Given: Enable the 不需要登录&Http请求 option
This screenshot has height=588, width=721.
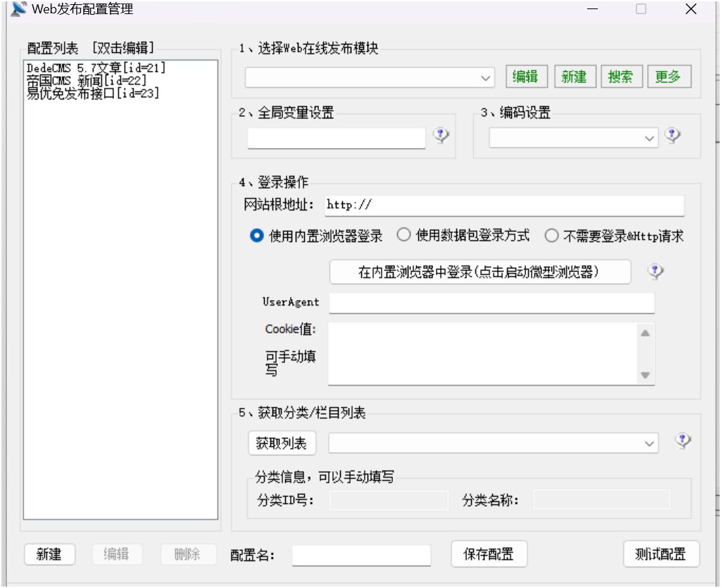Looking at the screenshot, I should [x=552, y=236].
